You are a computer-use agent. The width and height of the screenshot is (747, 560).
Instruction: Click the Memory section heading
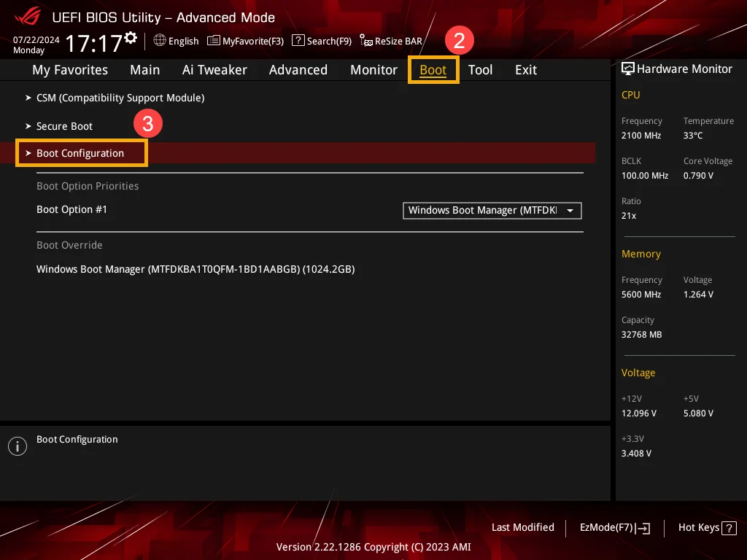pyautogui.click(x=640, y=254)
